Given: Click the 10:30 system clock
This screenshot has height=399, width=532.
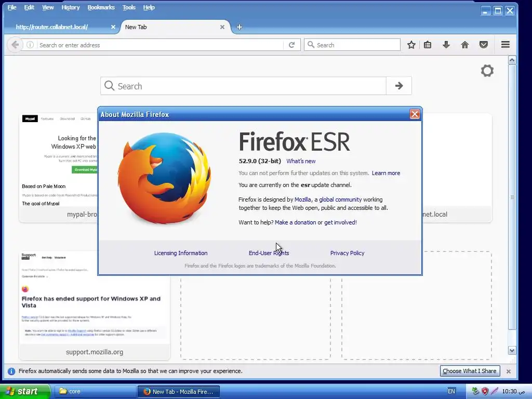Looking at the screenshot, I should pyautogui.click(x=513, y=391).
